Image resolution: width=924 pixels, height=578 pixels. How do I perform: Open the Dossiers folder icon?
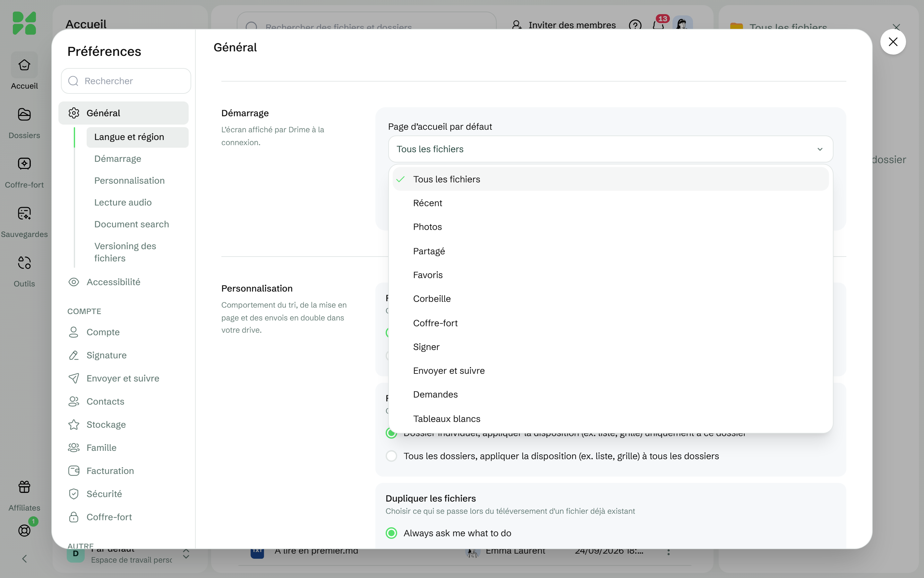click(24, 114)
